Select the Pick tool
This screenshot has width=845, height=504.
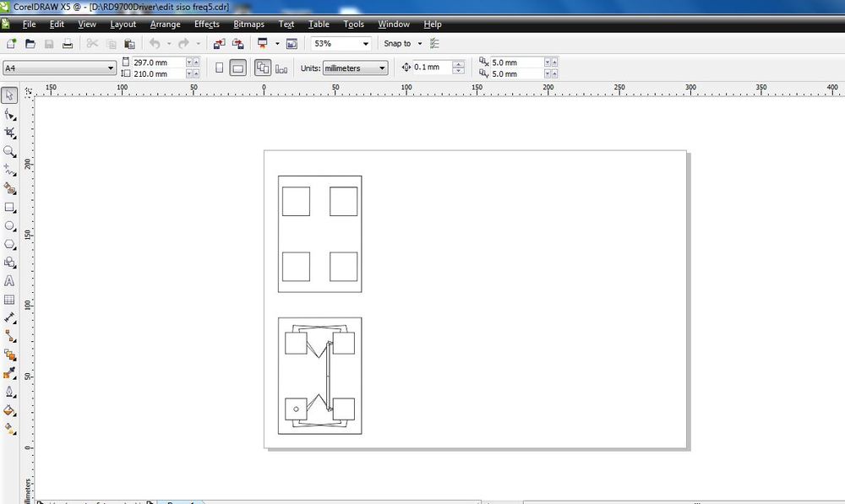[9, 95]
